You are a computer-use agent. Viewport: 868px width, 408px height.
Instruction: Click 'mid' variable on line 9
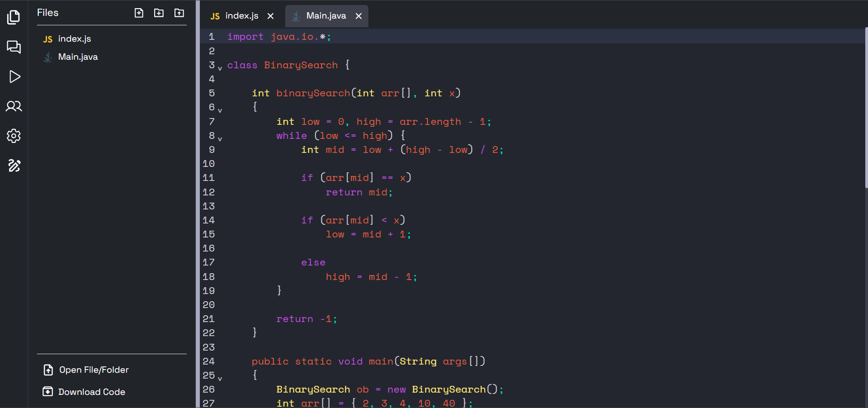(x=335, y=150)
